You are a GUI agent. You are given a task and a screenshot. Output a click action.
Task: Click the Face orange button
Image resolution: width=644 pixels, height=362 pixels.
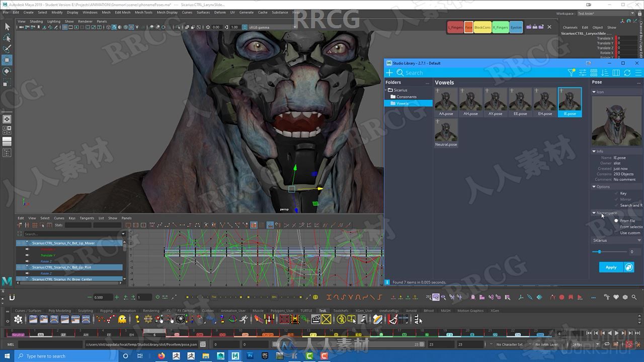click(x=468, y=28)
